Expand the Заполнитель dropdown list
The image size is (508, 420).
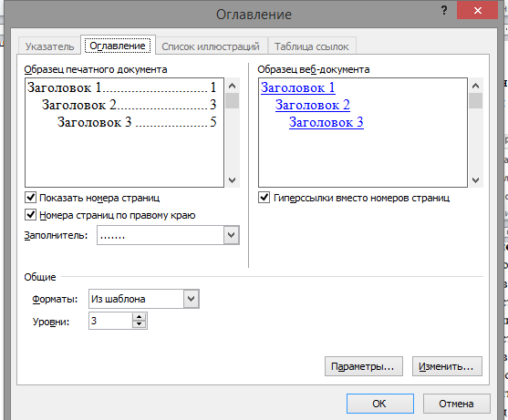(x=232, y=235)
